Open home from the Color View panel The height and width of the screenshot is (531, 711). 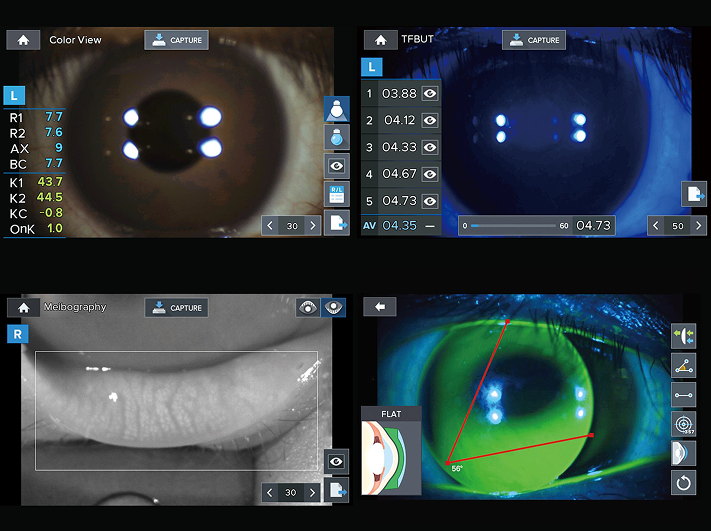[x=23, y=40]
